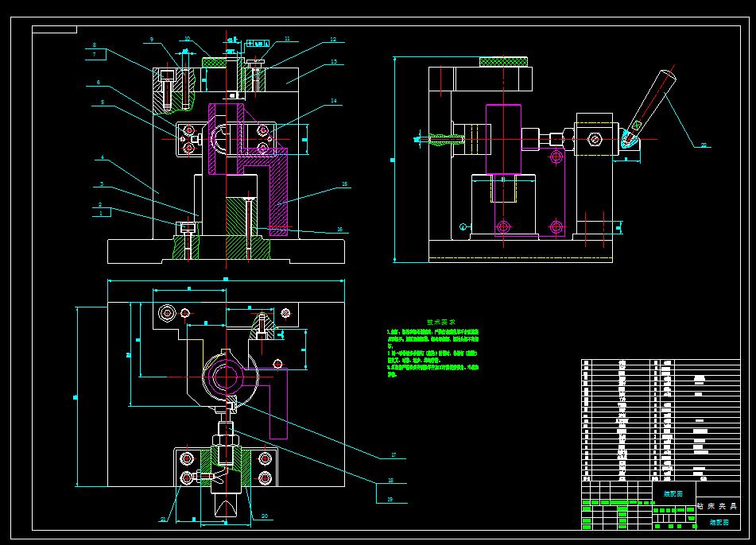This screenshot has height=545, width=756.
Task: Pick the callout label 5
Action: [x=103, y=102]
